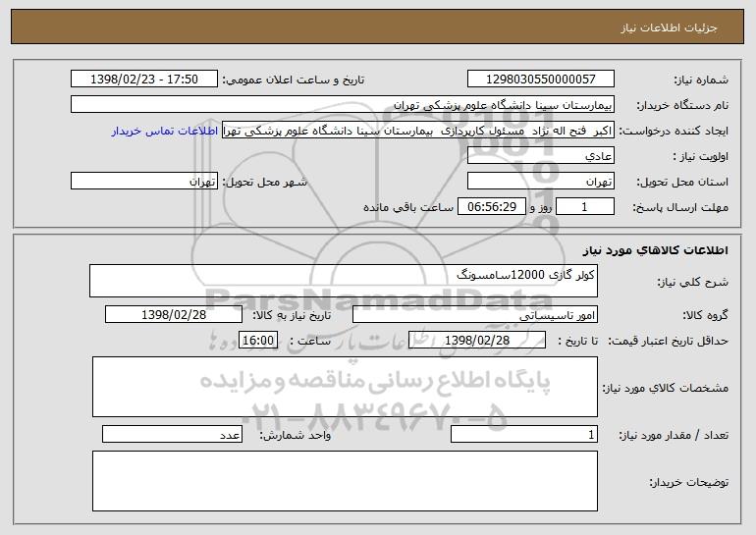Image resolution: width=756 pixels, height=535 pixels.
Task: Click the label استان محل تحویل
Action: pyautogui.click(x=682, y=183)
